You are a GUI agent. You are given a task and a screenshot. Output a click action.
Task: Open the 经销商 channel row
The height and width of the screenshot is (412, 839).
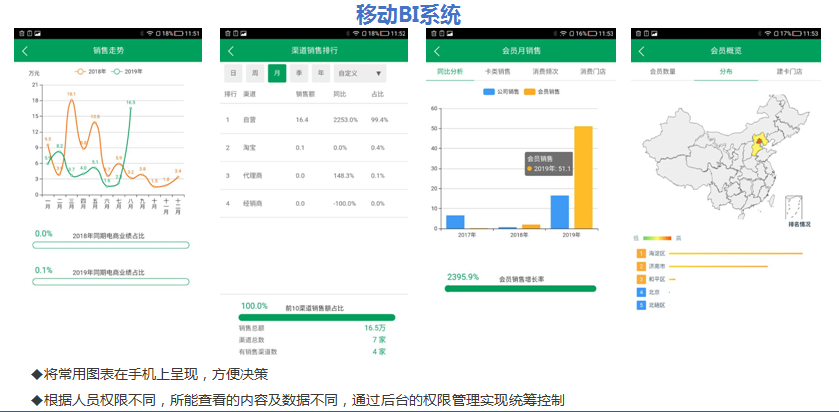(314, 203)
